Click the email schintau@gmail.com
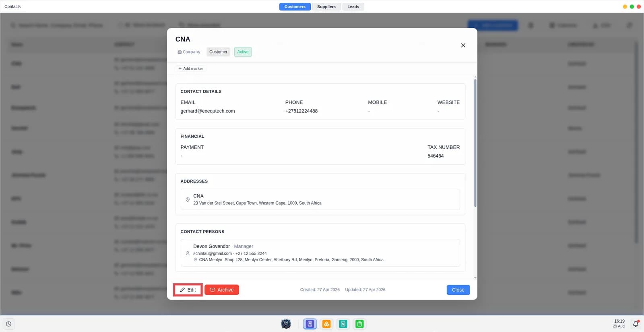Viewport: 644px width, 332px height. (213, 253)
